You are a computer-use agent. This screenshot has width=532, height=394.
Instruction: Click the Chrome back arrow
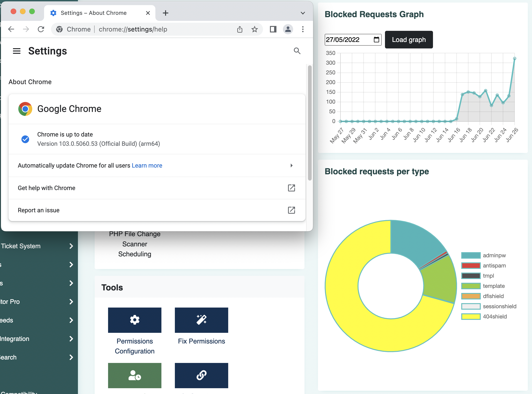pos(11,29)
